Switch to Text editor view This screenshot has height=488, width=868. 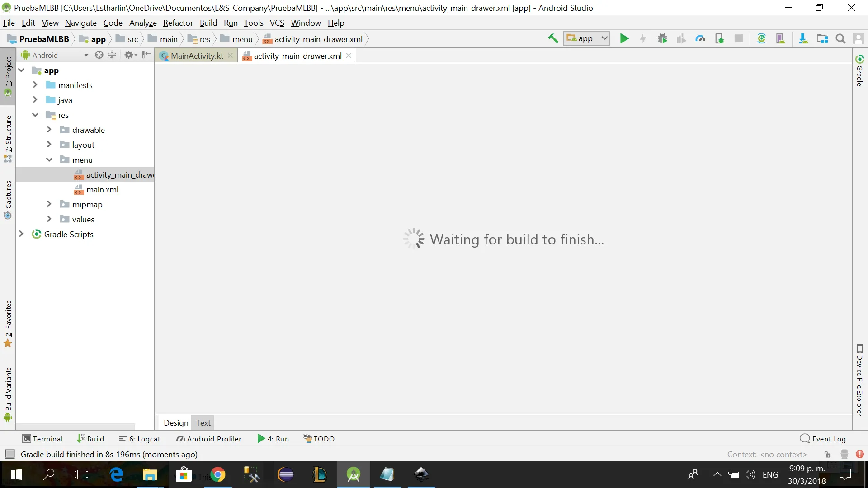pyautogui.click(x=203, y=422)
